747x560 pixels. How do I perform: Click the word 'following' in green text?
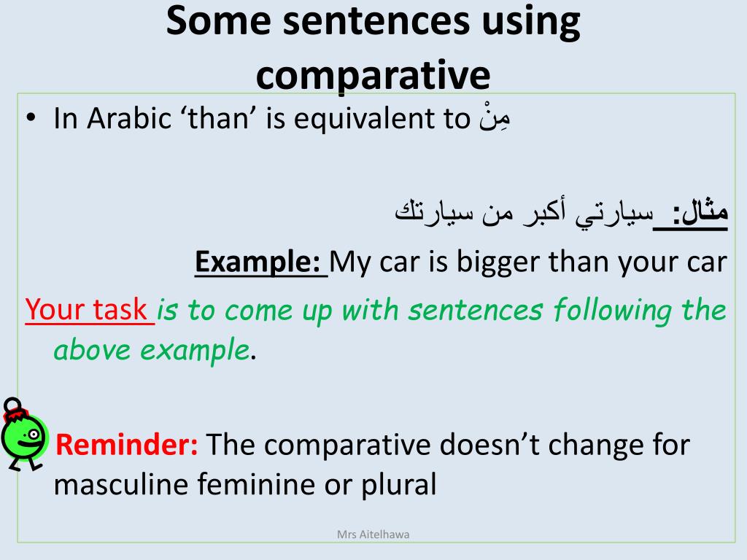coord(613,310)
